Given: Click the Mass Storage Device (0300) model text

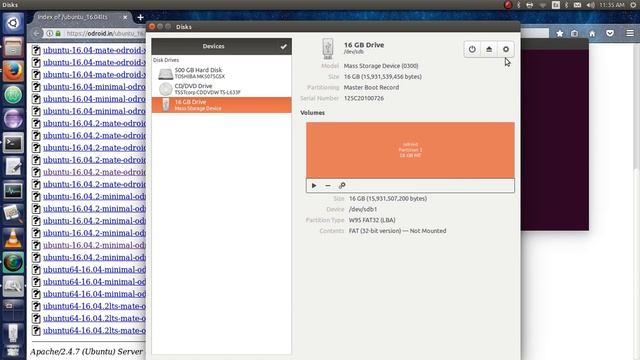Looking at the screenshot, I should click(x=381, y=66).
